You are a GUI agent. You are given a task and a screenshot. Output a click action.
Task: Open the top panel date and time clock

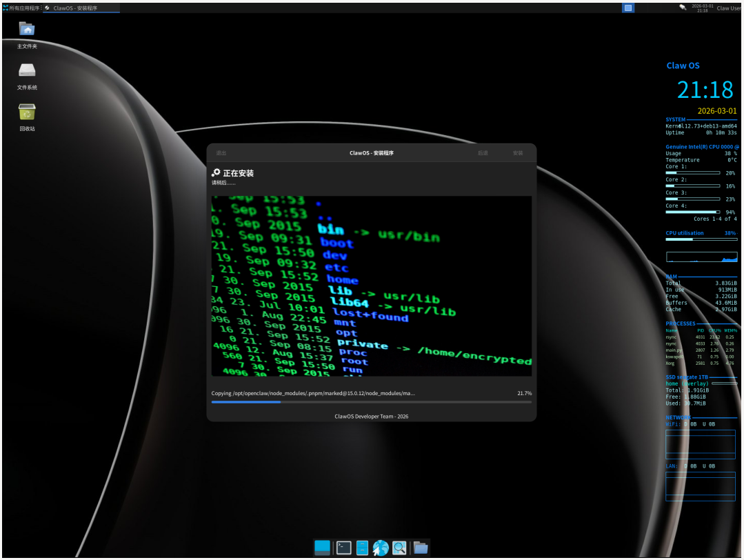point(702,8)
